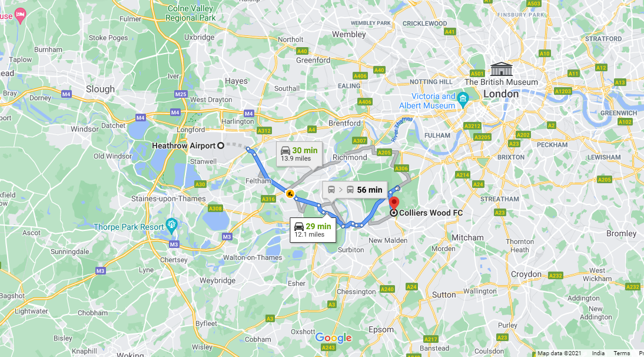Click the London city label
Screen dimensions: 644x357
[501, 94]
